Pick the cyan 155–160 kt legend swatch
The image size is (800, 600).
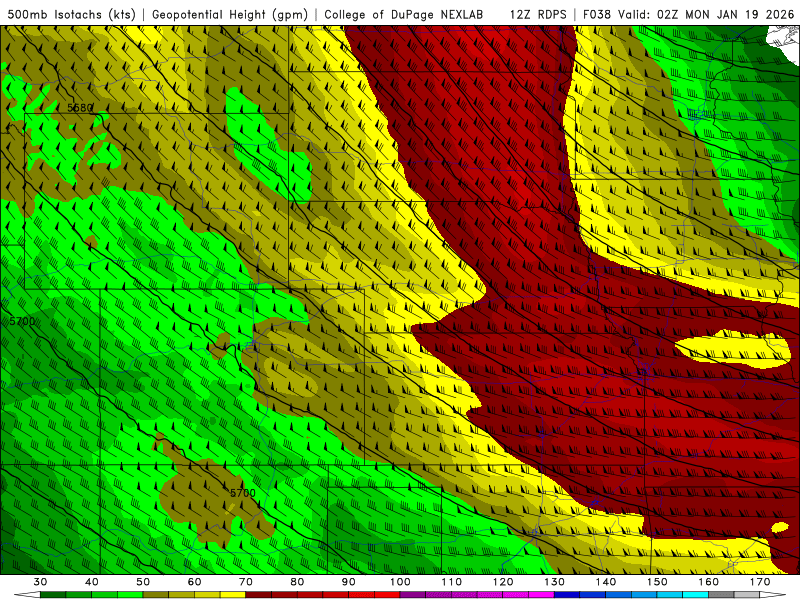[x=695, y=595]
